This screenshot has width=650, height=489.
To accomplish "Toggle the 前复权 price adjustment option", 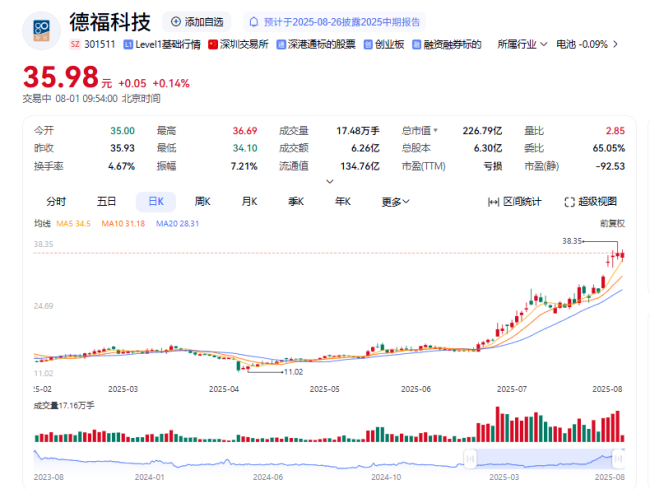I will (612, 223).
